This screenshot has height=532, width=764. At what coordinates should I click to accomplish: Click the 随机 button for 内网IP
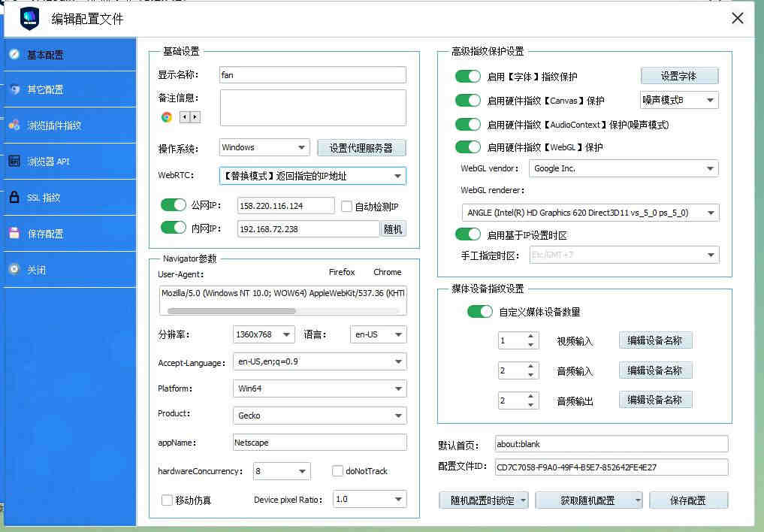393,229
